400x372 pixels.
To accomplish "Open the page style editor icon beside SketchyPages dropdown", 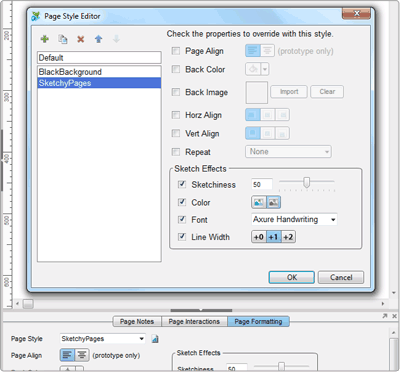I will [155, 339].
